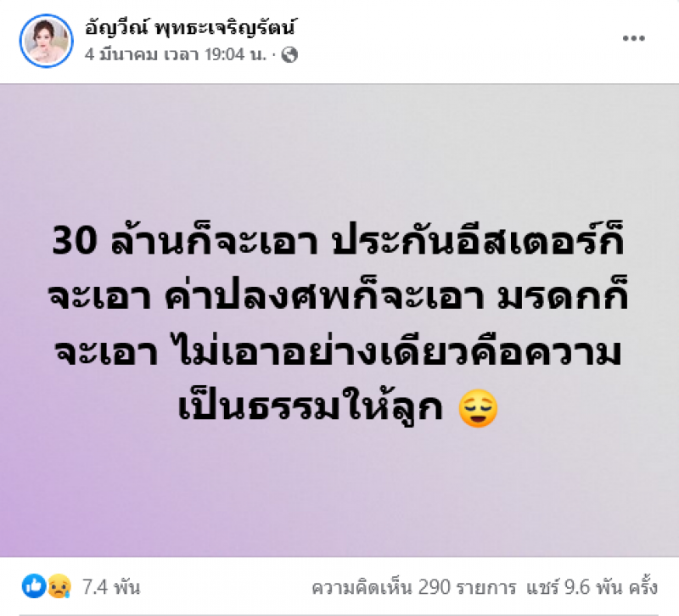
Task: Click the word เป็นธรรมให้ลูก in post
Action: click(311, 407)
